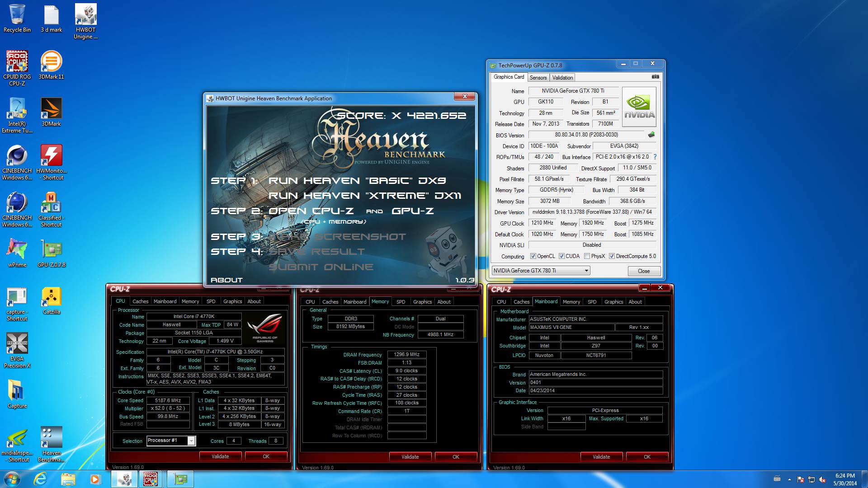Click the network icon in system tray

tap(811, 479)
